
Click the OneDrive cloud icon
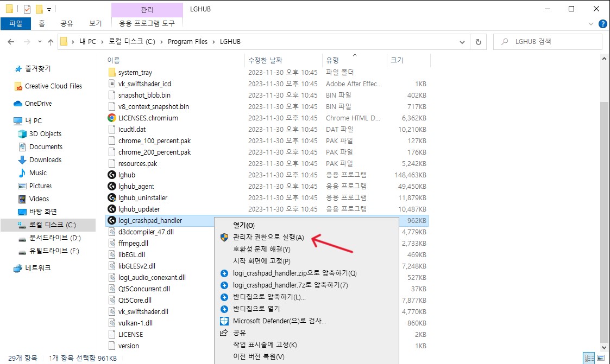coord(18,103)
